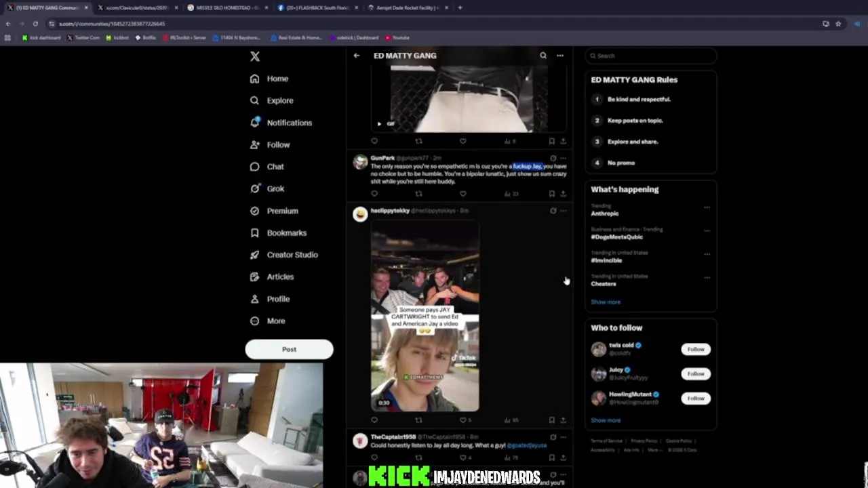The height and width of the screenshot is (488, 868).
Task: Open Grok in the X sidebar
Action: 267,188
